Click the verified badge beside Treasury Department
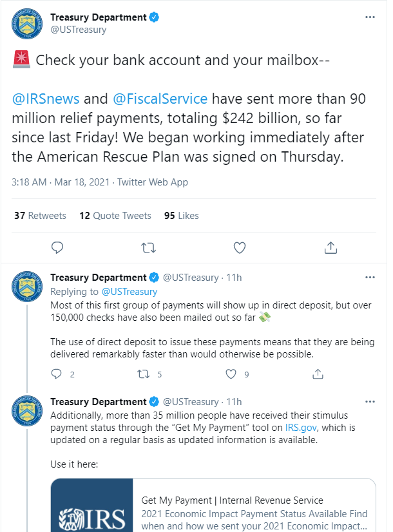The width and height of the screenshot is (393, 532). [x=154, y=17]
